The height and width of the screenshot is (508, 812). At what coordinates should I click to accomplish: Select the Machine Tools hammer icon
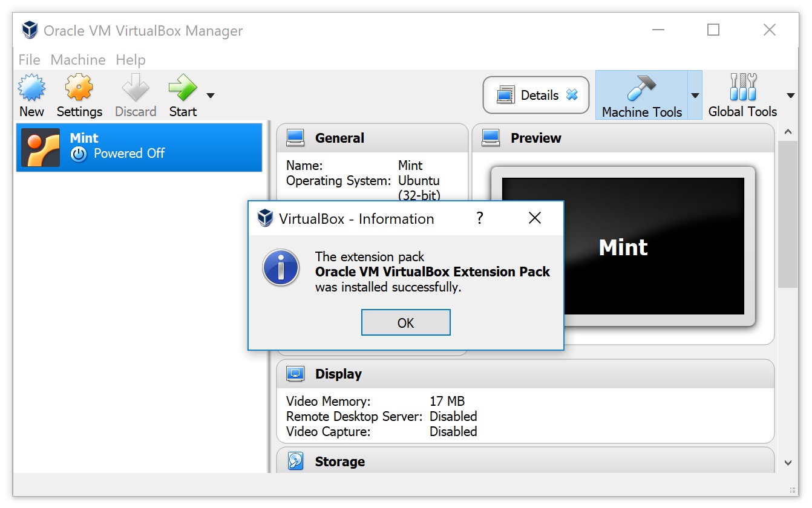(641, 88)
